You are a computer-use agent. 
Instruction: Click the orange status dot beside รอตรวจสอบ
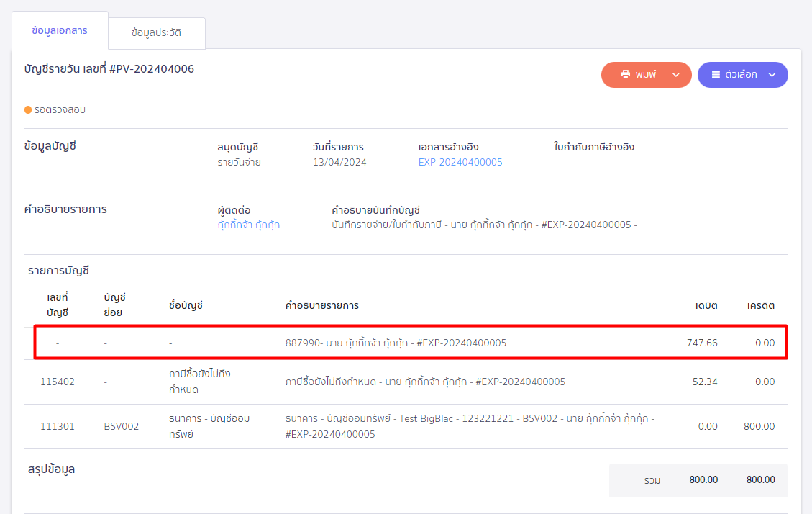pos(28,110)
